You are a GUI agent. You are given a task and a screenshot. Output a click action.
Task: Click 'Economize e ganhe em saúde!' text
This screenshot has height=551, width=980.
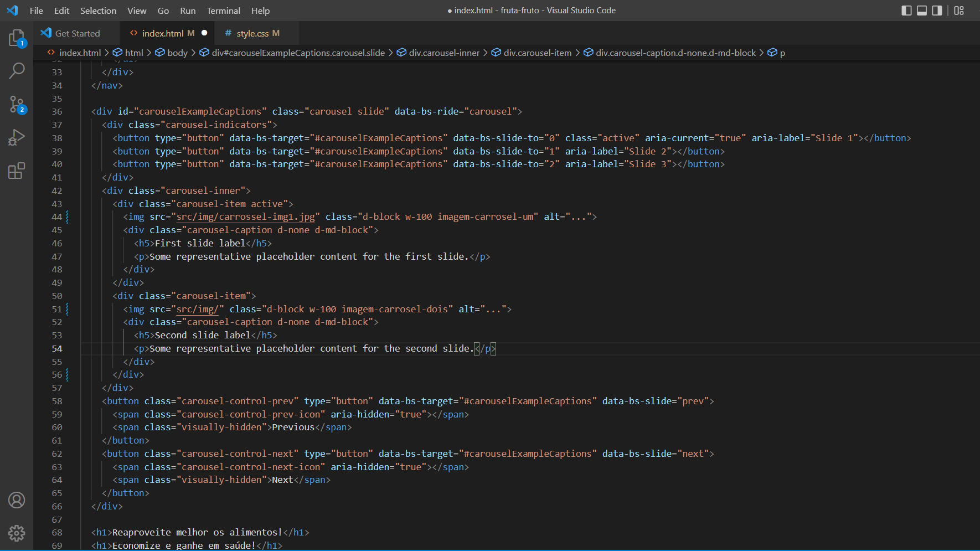coord(184,545)
